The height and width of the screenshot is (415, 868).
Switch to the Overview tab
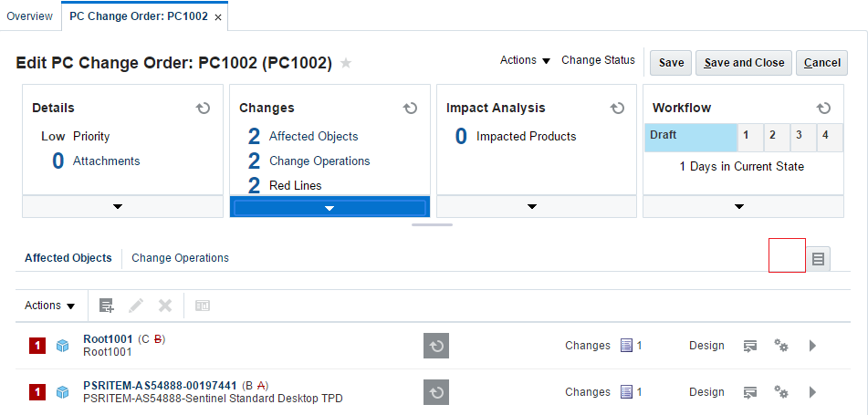pyautogui.click(x=29, y=16)
